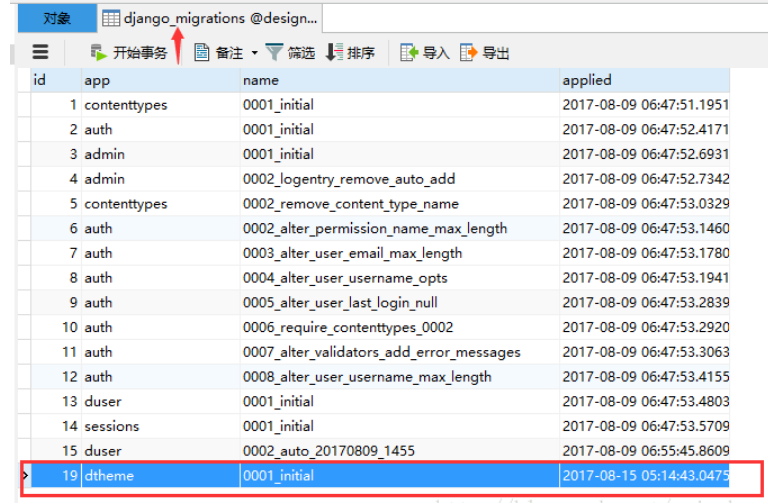
Task: Click the app column header
Action: [x=161, y=80]
